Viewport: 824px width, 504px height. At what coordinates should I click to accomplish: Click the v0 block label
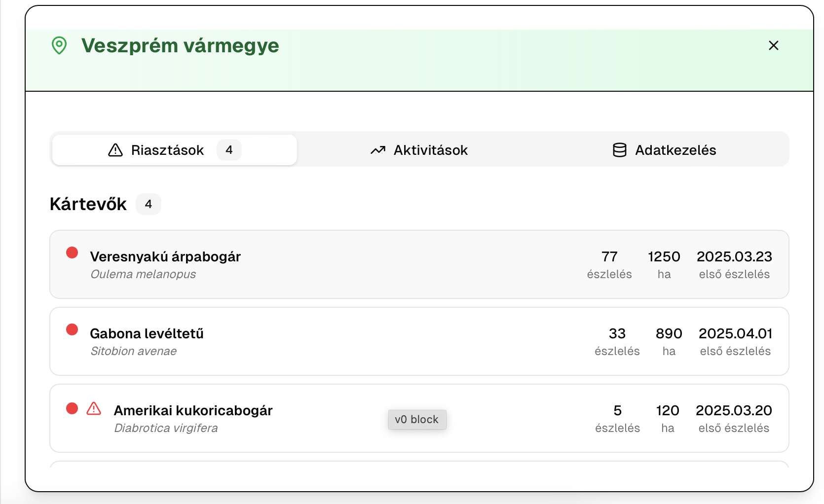click(417, 420)
